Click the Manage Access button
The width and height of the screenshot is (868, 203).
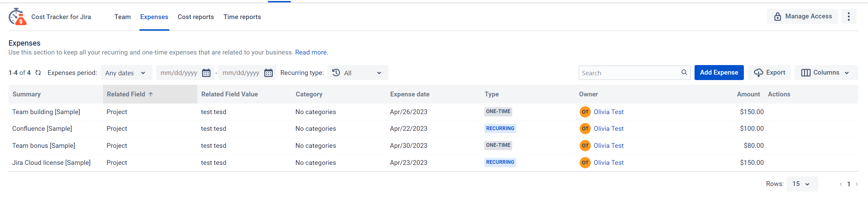[802, 16]
